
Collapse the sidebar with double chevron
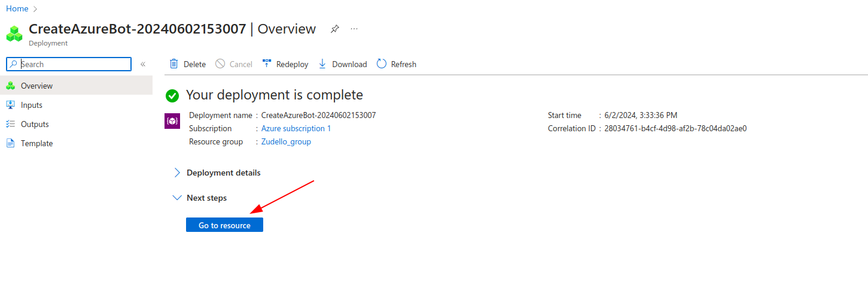pos(143,64)
